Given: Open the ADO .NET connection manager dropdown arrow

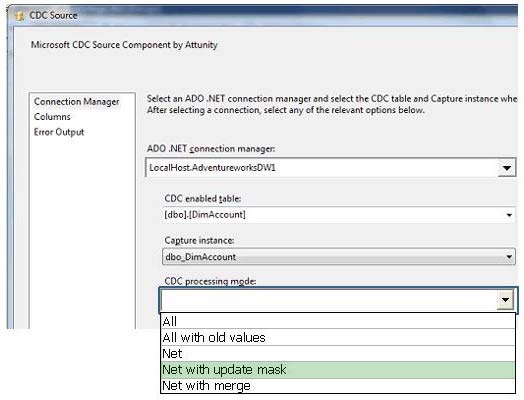Looking at the screenshot, I should click(x=507, y=168).
